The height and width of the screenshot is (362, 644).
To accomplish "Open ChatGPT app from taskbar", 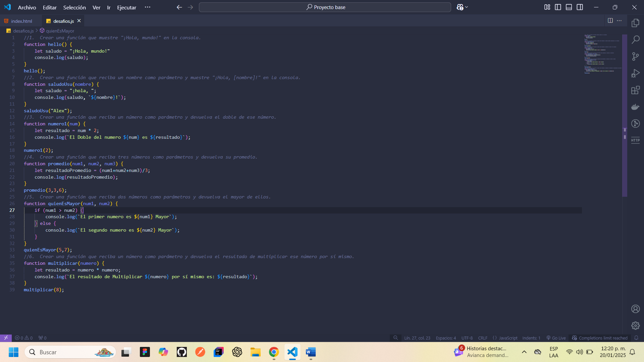I will (237, 352).
